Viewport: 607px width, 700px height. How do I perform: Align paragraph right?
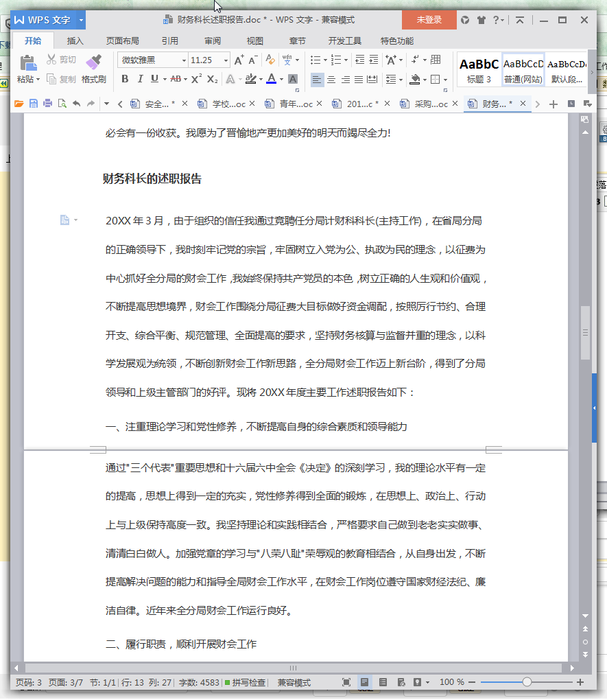[x=346, y=80]
